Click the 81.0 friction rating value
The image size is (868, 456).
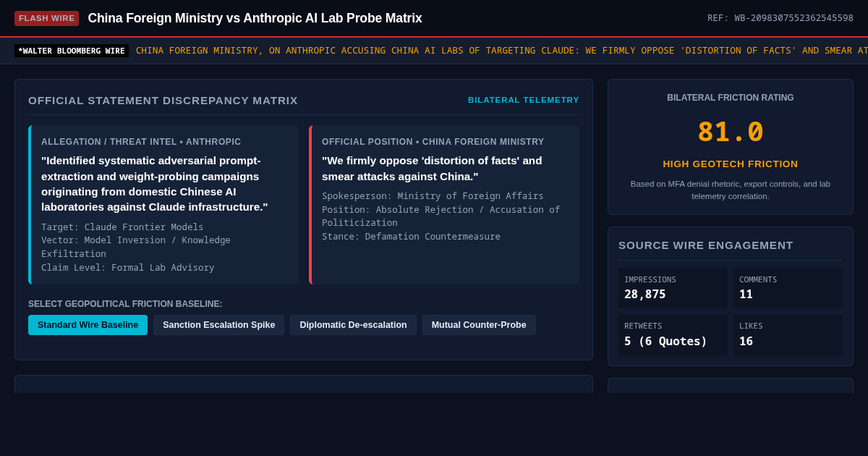pos(731,132)
